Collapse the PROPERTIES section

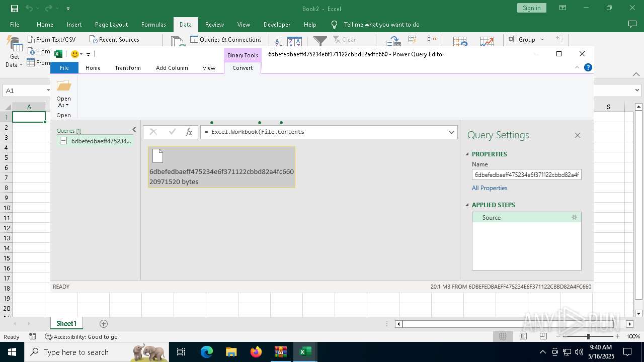467,154
